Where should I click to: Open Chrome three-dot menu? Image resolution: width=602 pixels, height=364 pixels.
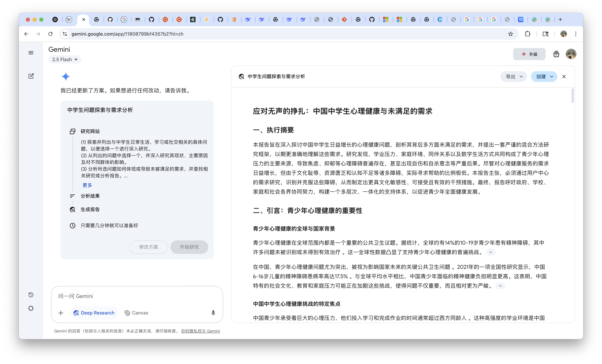coord(576,34)
